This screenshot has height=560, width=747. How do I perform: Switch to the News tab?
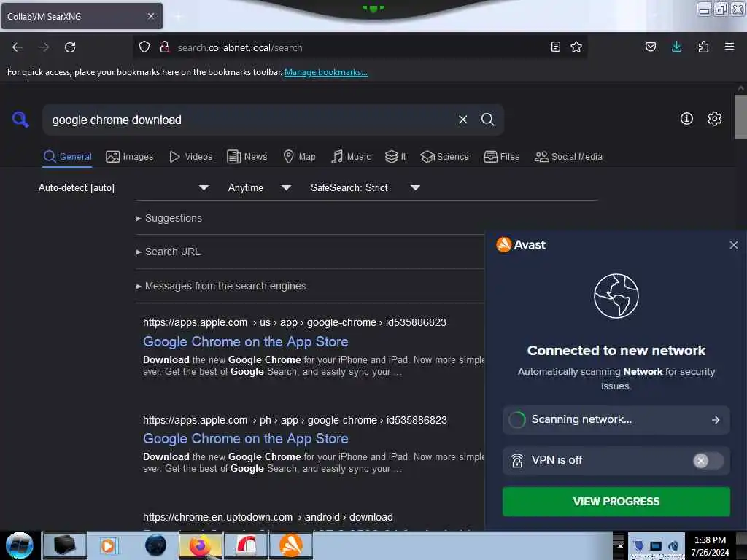[x=247, y=157]
